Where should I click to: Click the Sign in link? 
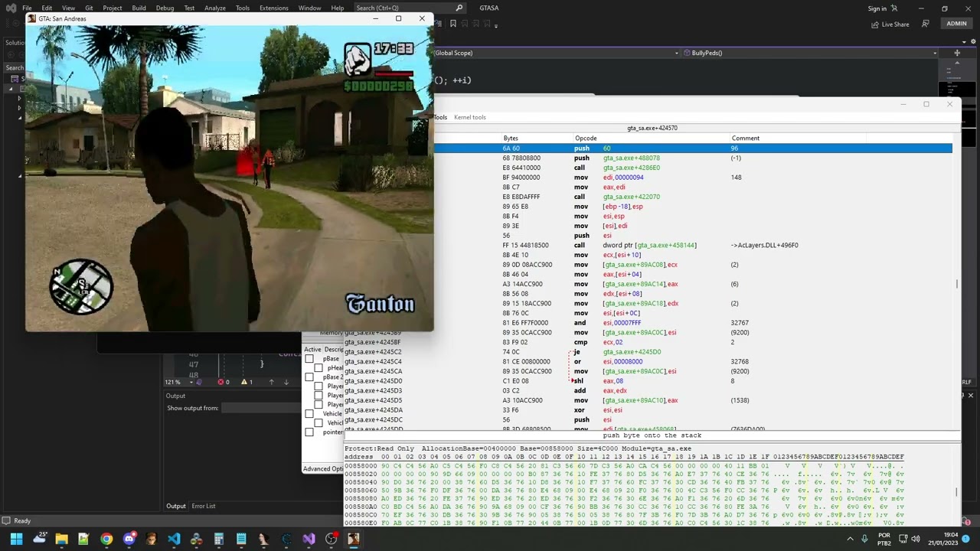click(877, 8)
